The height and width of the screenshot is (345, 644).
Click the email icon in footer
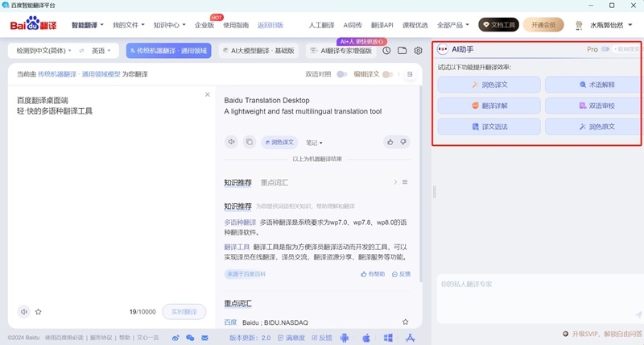coord(204,338)
